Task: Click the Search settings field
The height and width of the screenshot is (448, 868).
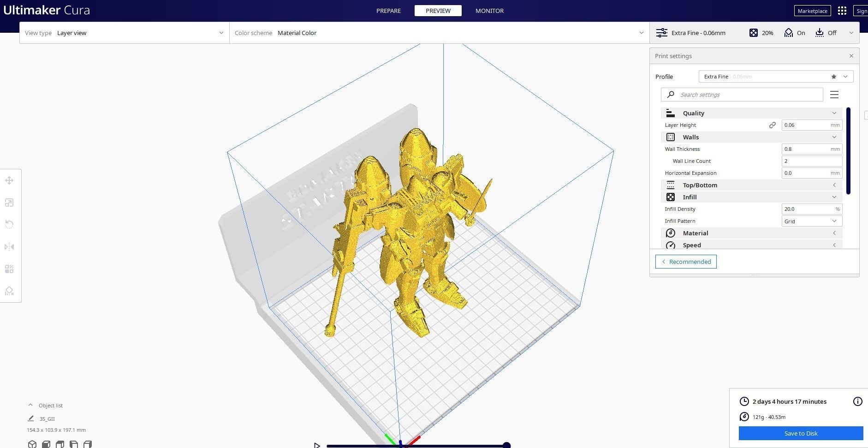Action: (742, 95)
